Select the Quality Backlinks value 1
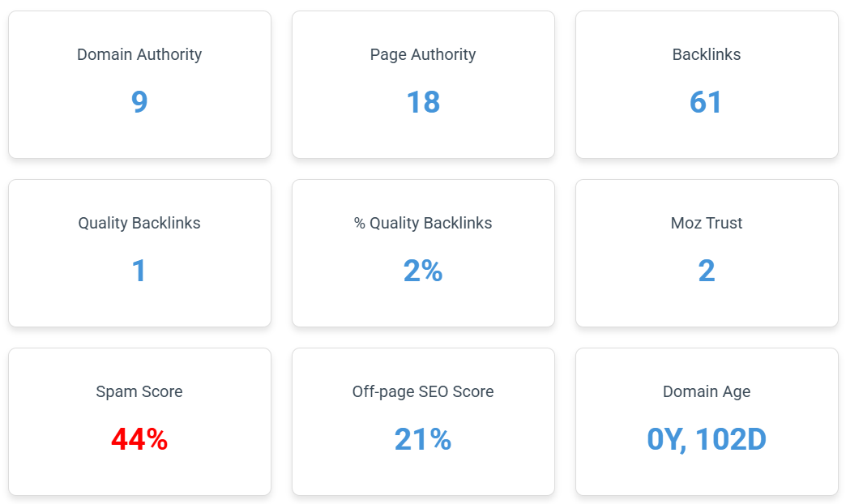846x504 pixels. 139,271
